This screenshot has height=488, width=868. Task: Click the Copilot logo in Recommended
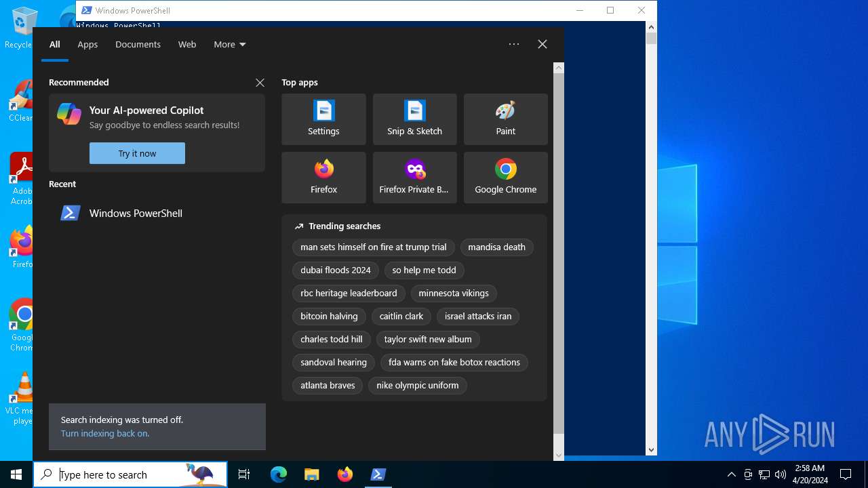coord(69,114)
